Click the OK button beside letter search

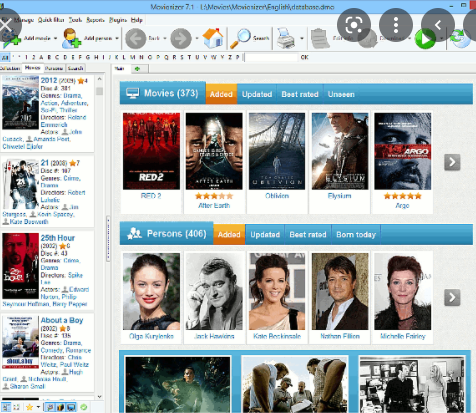(x=304, y=57)
